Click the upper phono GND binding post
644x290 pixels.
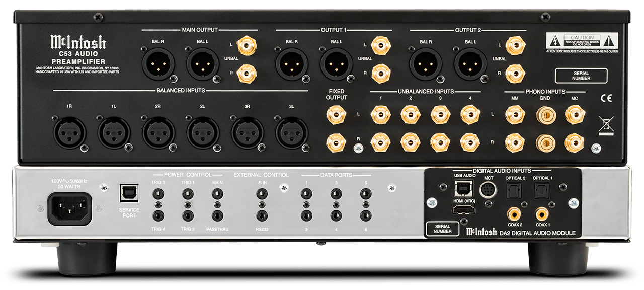pyautogui.click(x=545, y=115)
